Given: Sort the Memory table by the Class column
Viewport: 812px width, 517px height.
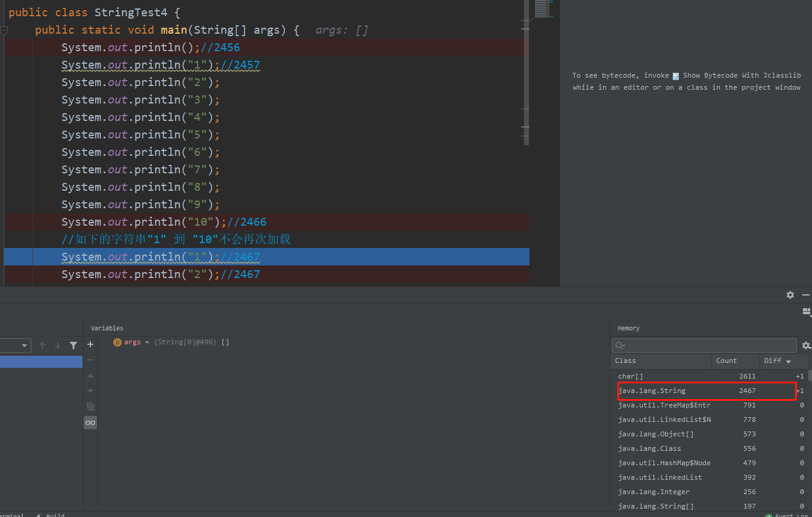Looking at the screenshot, I should tap(661, 361).
